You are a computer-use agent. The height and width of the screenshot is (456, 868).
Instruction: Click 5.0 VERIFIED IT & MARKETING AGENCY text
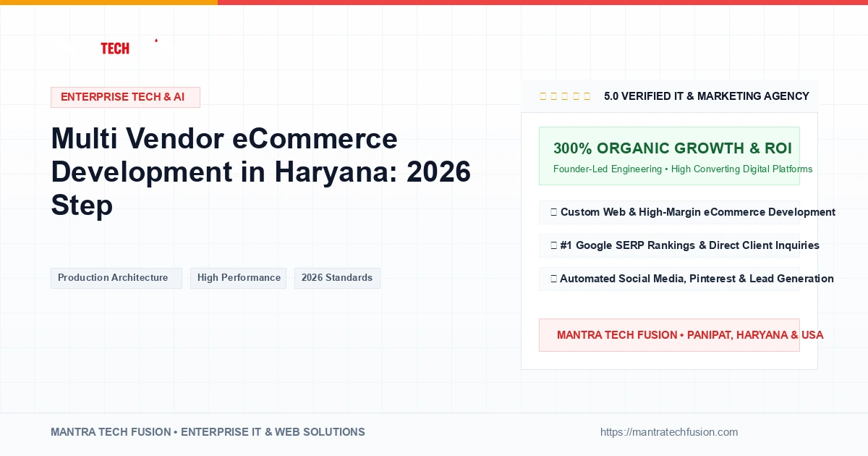pyautogui.click(x=707, y=96)
